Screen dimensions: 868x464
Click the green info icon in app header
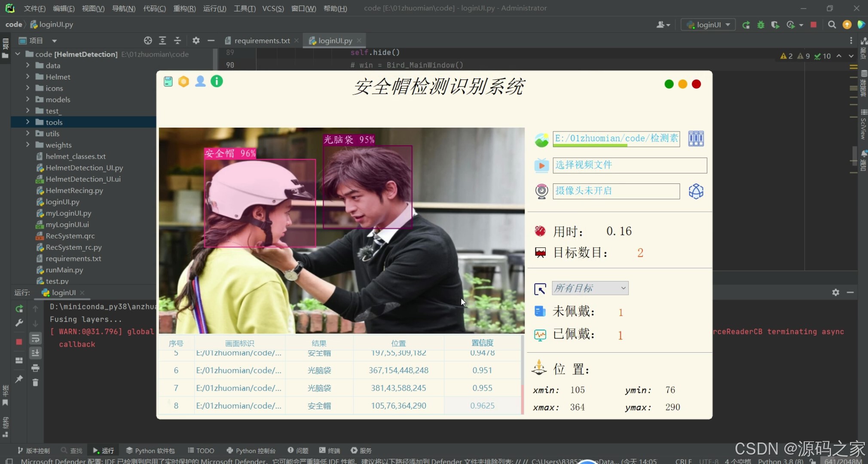click(x=217, y=81)
